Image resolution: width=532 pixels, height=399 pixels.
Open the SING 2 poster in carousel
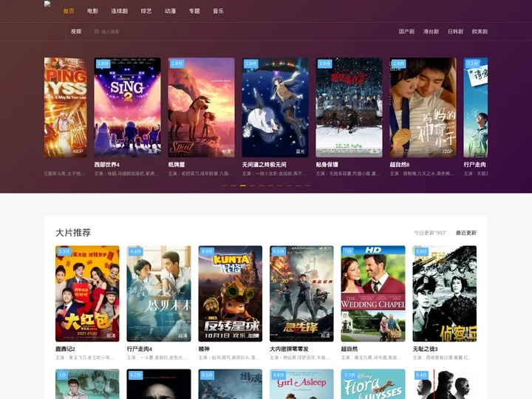click(127, 107)
